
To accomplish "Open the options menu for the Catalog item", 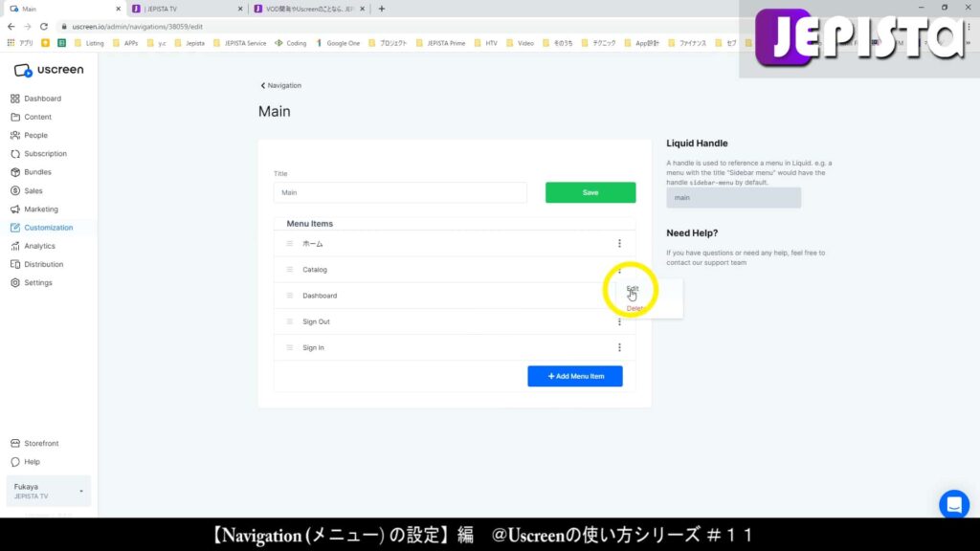I will (x=619, y=270).
